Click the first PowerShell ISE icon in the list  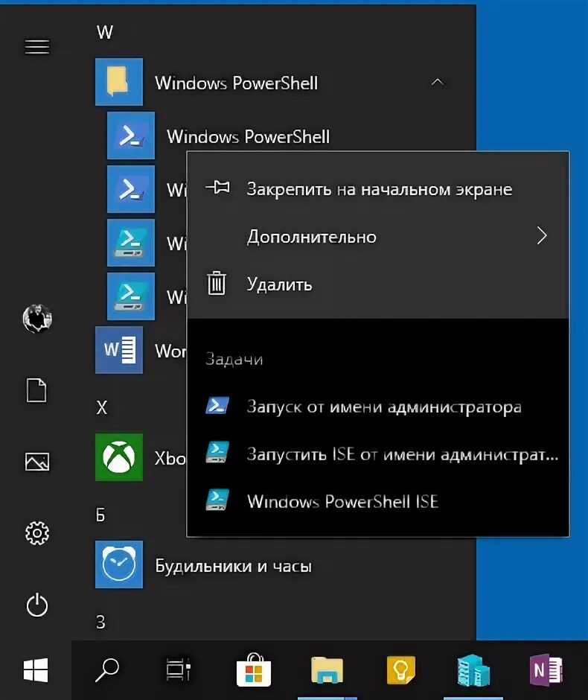[x=131, y=243]
